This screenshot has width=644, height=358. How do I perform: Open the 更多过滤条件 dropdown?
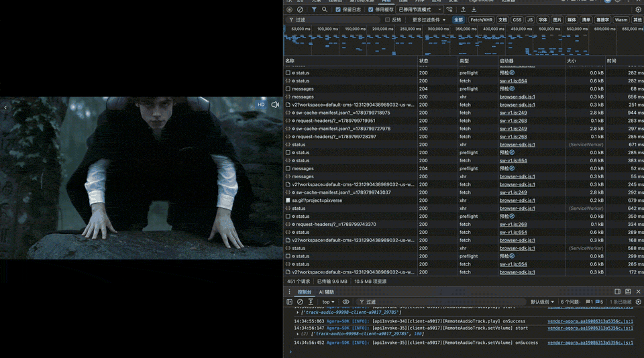pos(429,19)
